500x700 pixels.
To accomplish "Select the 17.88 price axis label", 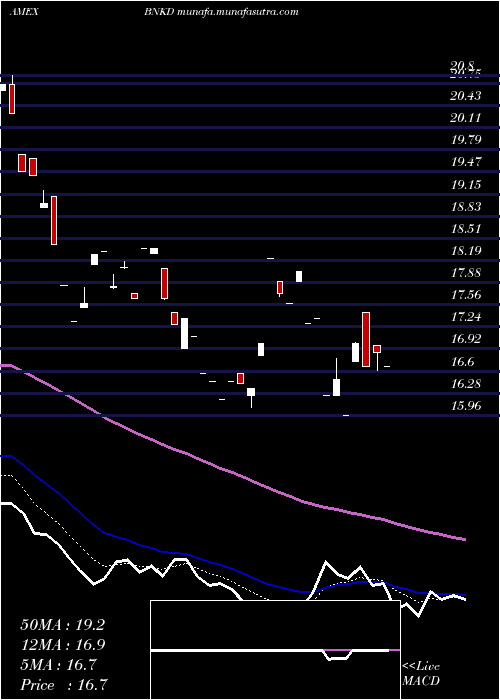I will tap(466, 273).
